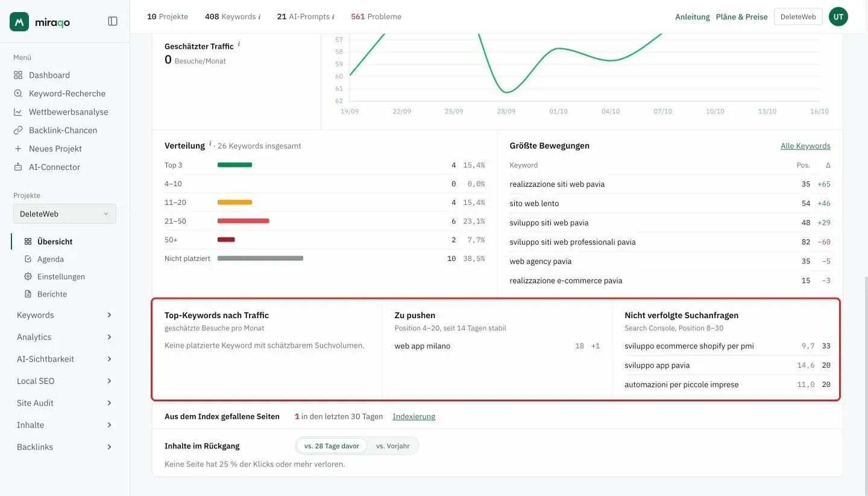868x496 pixels.
Task: Click the '10 Projekte' counter in the header
Action: click(x=168, y=17)
